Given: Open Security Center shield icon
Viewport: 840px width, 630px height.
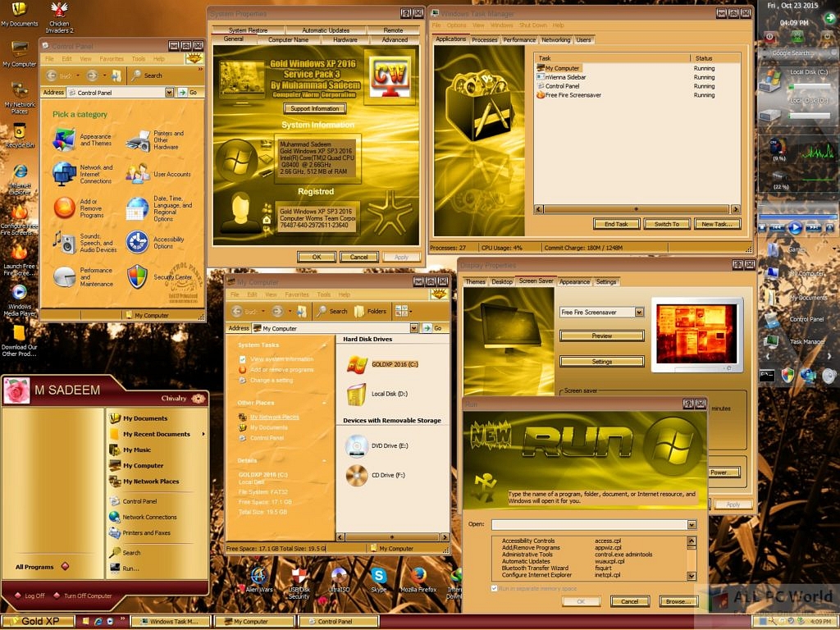Looking at the screenshot, I should pos(137,277).
